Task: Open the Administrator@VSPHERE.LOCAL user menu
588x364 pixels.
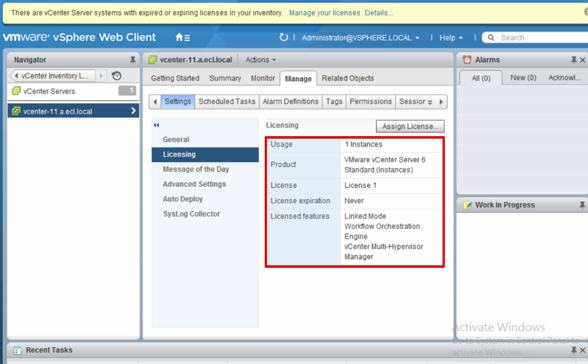Action: click(x=360, y=38)
